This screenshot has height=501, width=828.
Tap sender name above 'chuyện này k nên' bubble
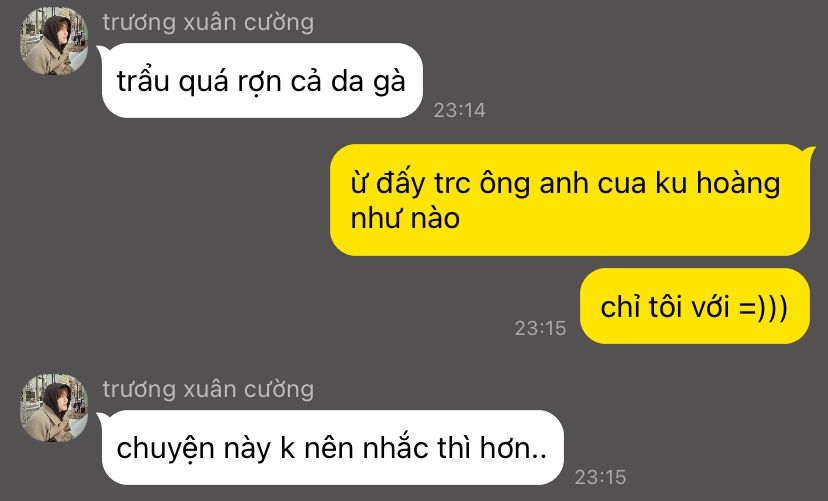[x=208, y=390]
